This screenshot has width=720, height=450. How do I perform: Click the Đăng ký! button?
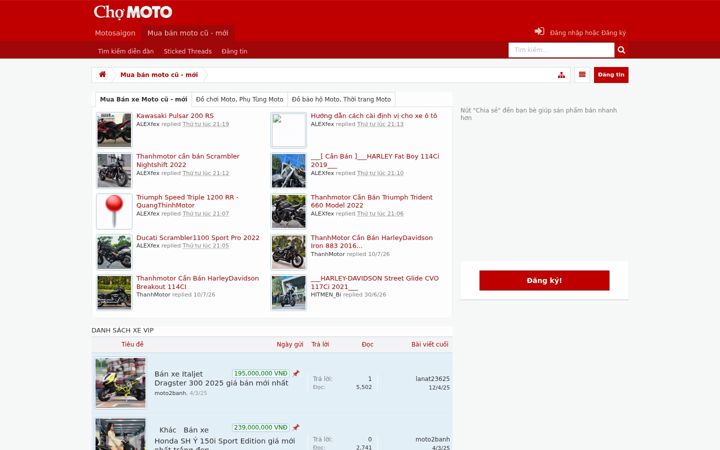pyautogui.click(x=544, y=280)
